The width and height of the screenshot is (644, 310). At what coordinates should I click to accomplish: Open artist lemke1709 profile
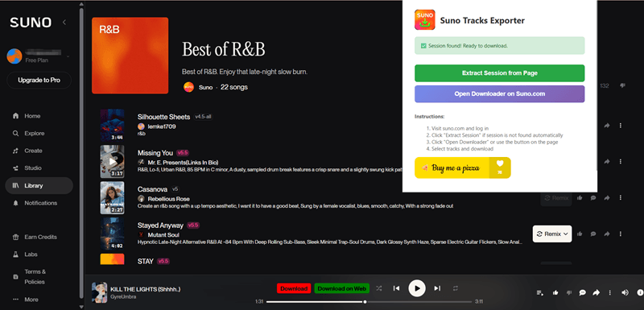click(162, 126)
